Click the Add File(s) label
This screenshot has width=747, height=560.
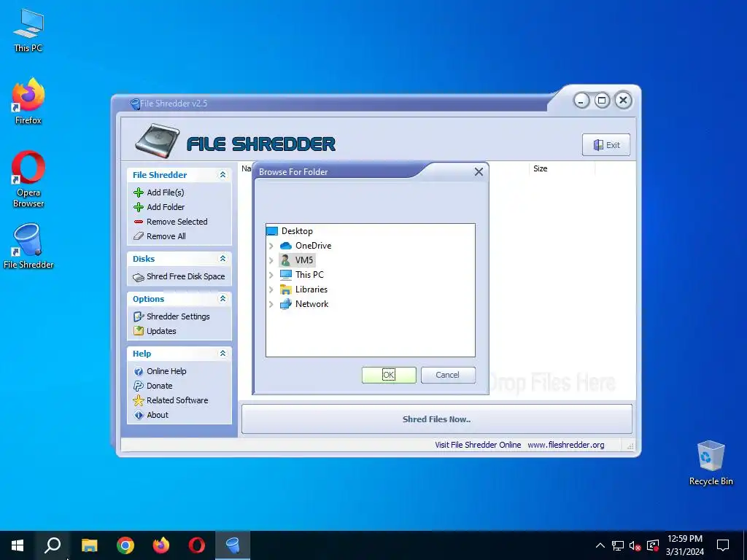[x=166, y=192]
